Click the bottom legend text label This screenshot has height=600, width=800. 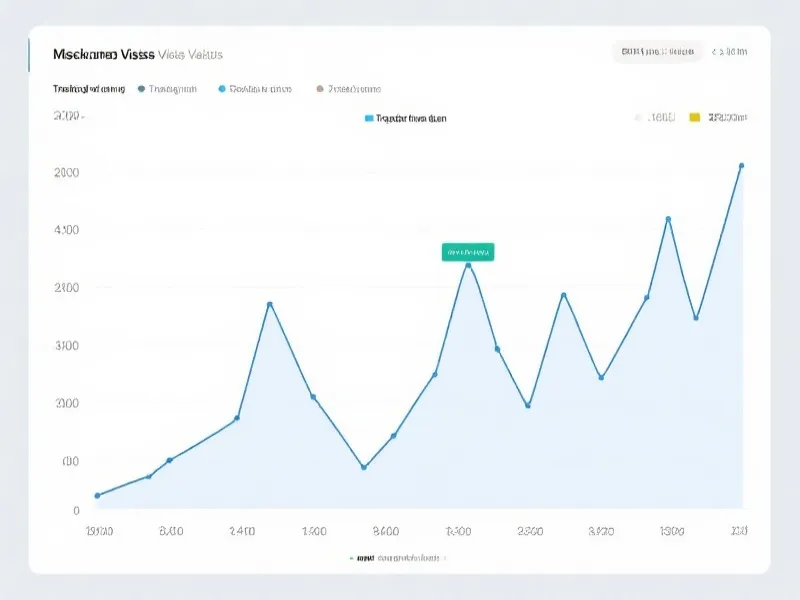point(400,558)
